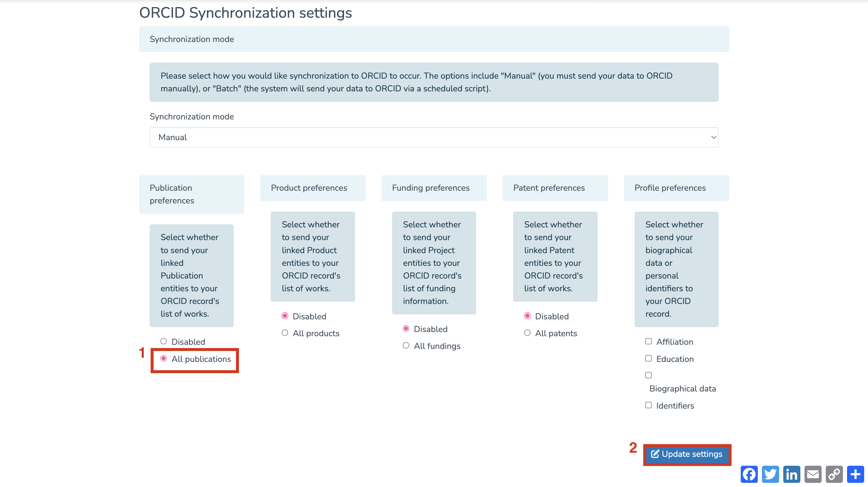Click the Facebook share icon
Image resolution: width=868 pixels, height=487 pixels.
click(749, 474)
